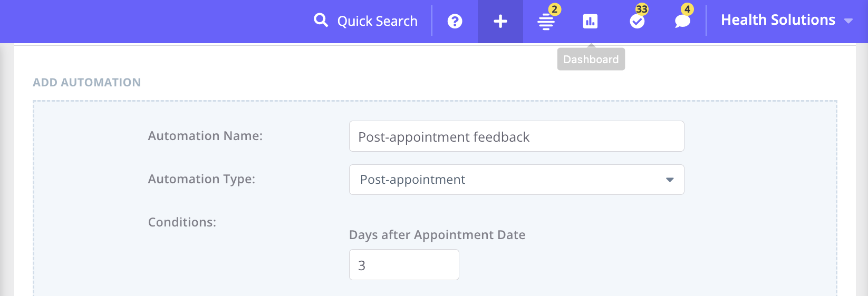Screen dimensions: 868x296
Task: Click the yellow badge showing 2
Action: (x=554, y=9)
